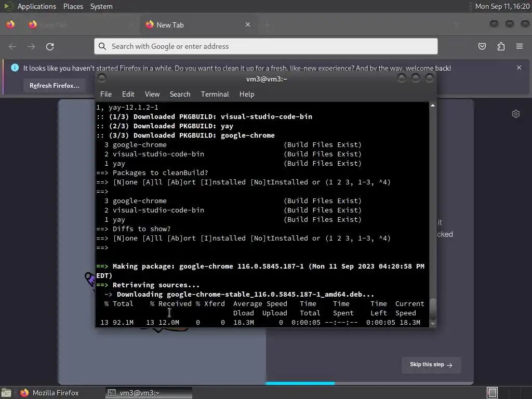
Task: Open the terminal Search menu
Action: pos(180,95)
